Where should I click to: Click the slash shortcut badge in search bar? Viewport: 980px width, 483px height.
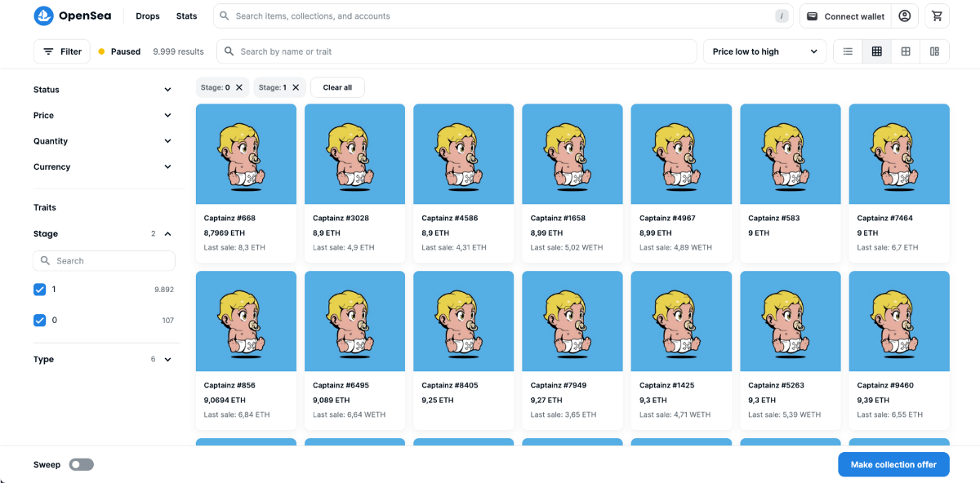pyautogui.click(x=782, y=16)
